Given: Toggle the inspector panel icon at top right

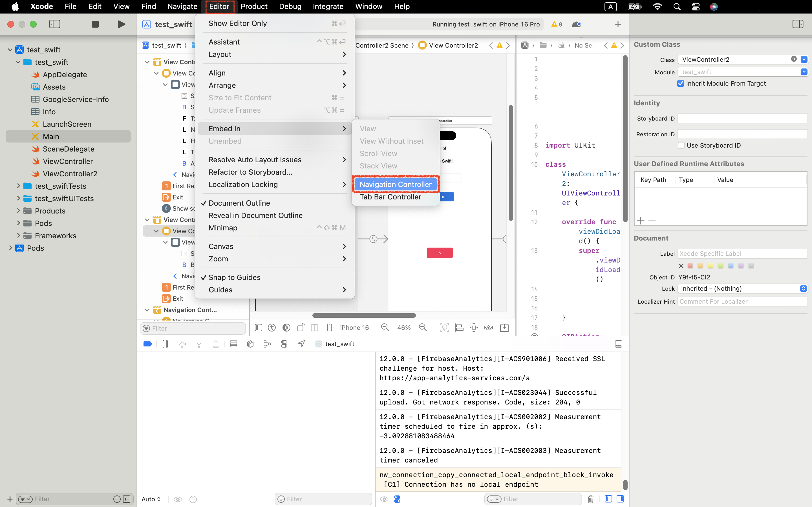Looking at the screenshot, I should click(x=798, y=24).
